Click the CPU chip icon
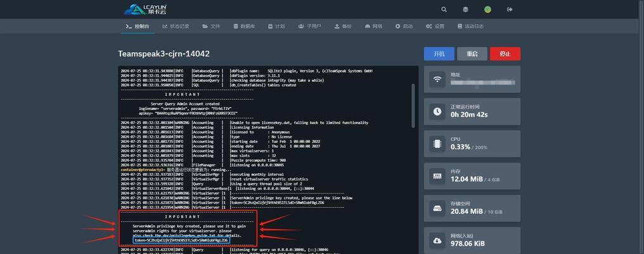 pos(437,144)
